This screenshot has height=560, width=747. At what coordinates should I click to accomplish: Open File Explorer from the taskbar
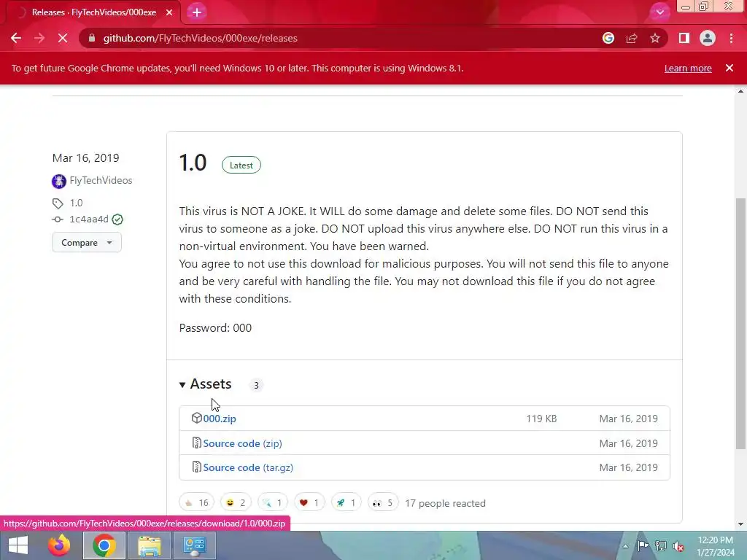pyautogui.click(x=150, y=545)
